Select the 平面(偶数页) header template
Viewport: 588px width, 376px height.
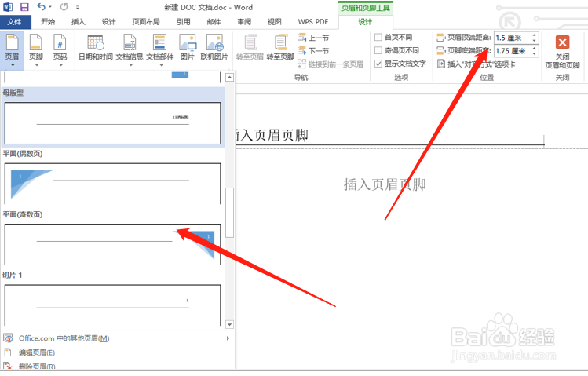click(x=112, y=184)
